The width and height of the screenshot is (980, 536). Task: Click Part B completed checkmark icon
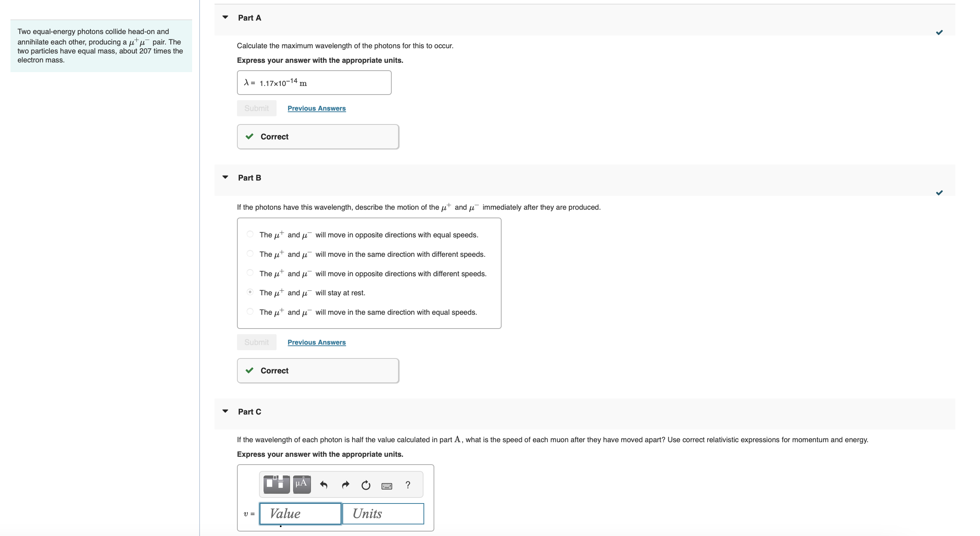(939, 192)
